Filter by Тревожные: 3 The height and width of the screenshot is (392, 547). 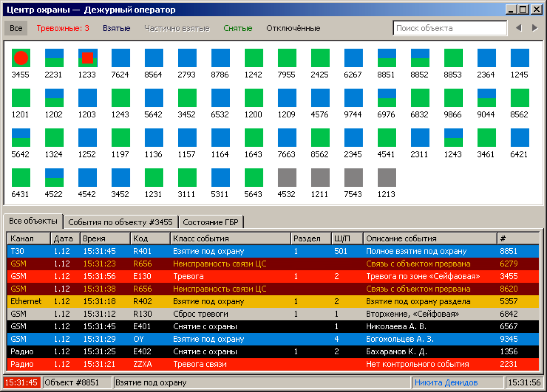(63, 28)
